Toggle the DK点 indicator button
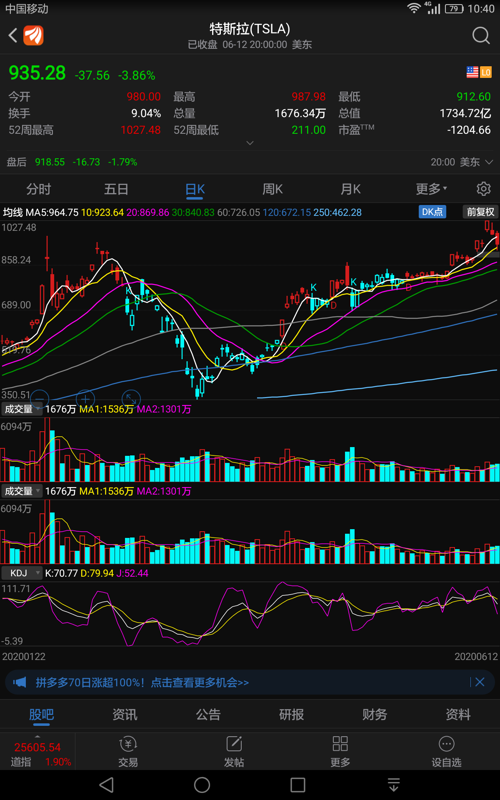 (432, 212)
